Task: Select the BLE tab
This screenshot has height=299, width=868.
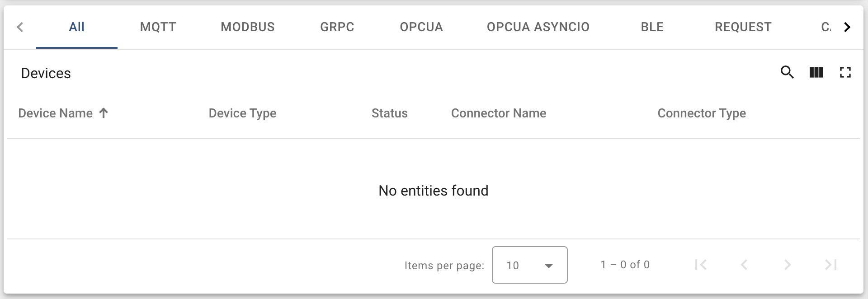Action: [x=652, y=27]
